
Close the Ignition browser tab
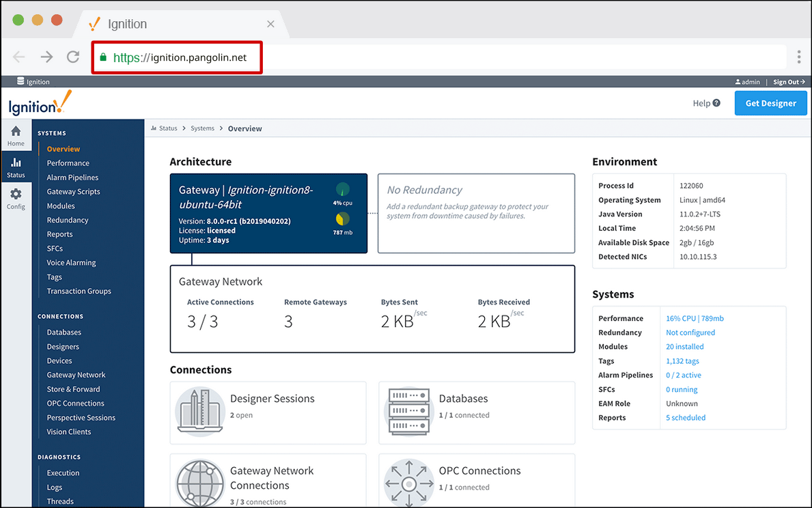(270, 24)
